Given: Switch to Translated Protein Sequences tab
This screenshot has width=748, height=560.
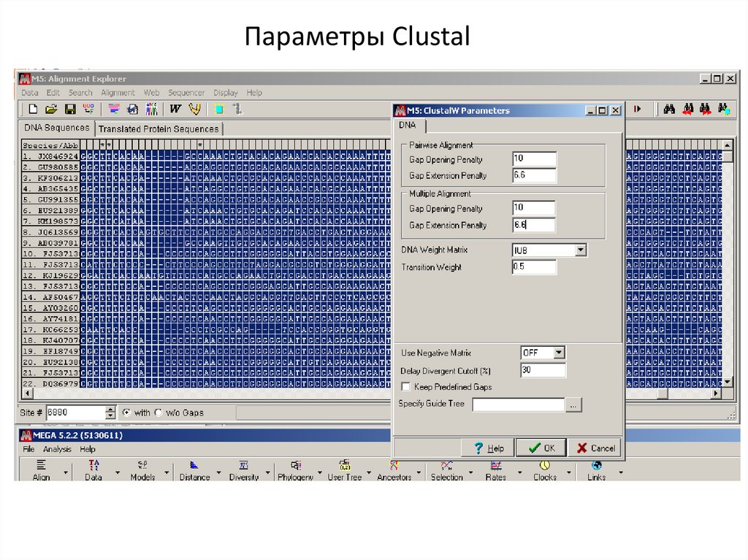Looking at the screenshot, I should pos(159,129).
